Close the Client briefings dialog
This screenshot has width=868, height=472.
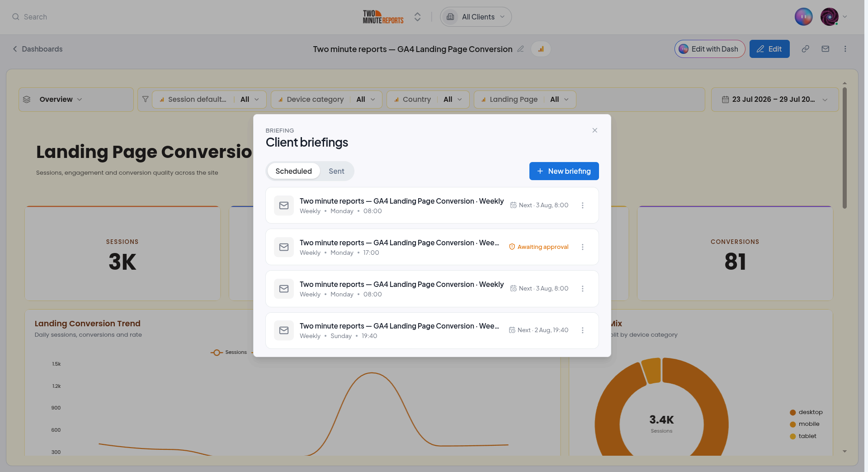click(x=595, y=130)
